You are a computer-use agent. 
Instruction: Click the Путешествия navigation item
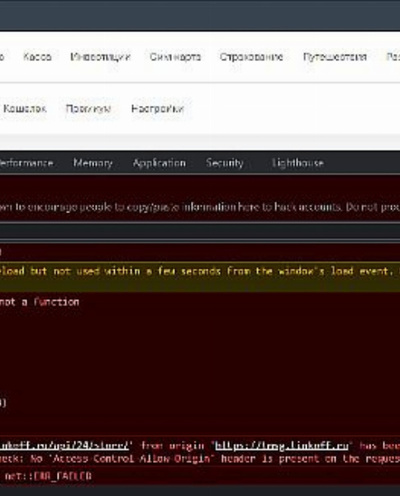(x=335, y=57)
